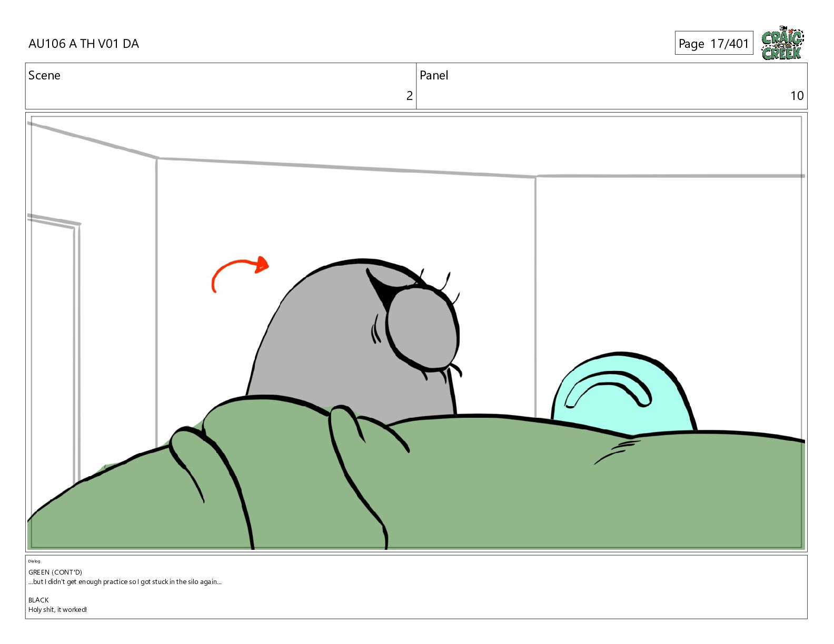This screenshot has height=644, width=834.
Task: Click the Craig of the Creek logo
Action: click(782, 43)
